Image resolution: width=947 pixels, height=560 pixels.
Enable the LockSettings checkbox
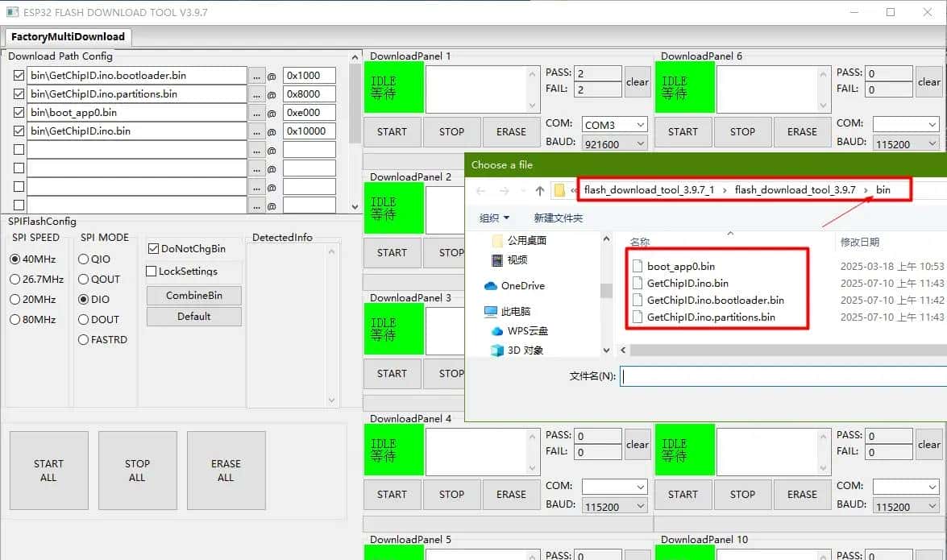click(x=152, y=270)
